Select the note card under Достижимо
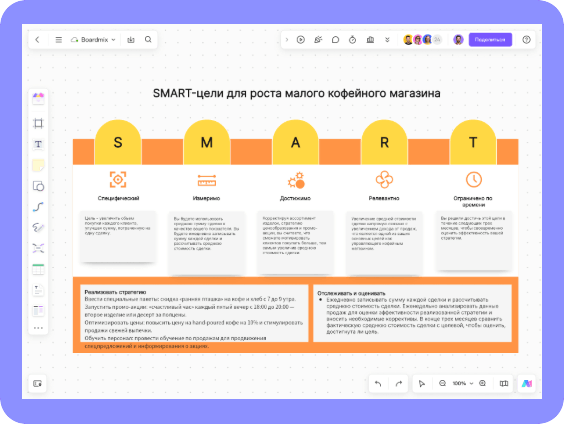The image size is (564, 424). click(x=295, y=242)
